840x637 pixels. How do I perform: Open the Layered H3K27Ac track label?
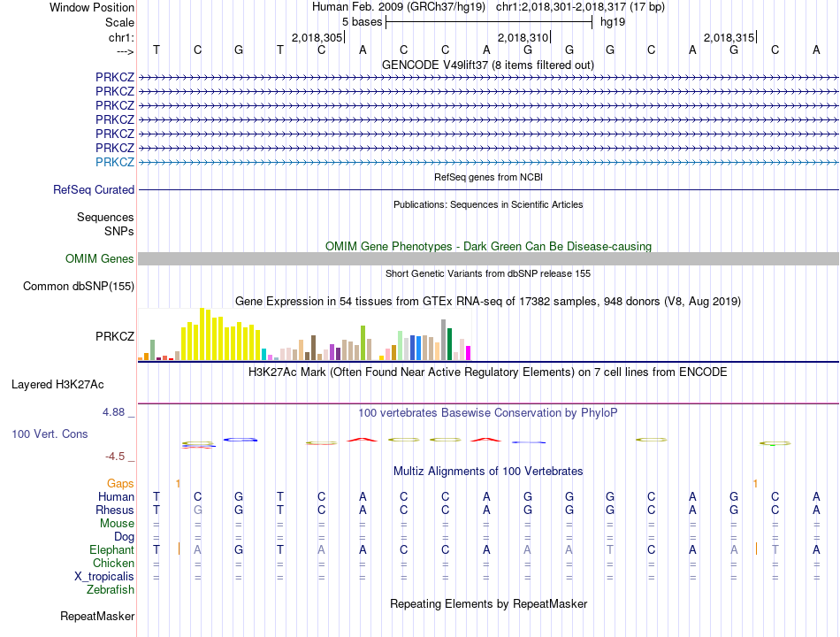tap(57, 385)
